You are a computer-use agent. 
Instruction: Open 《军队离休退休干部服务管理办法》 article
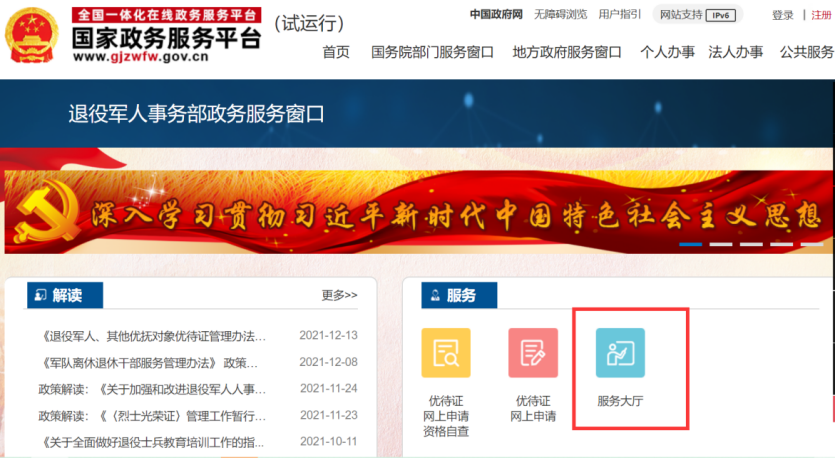tap(148, 362)
